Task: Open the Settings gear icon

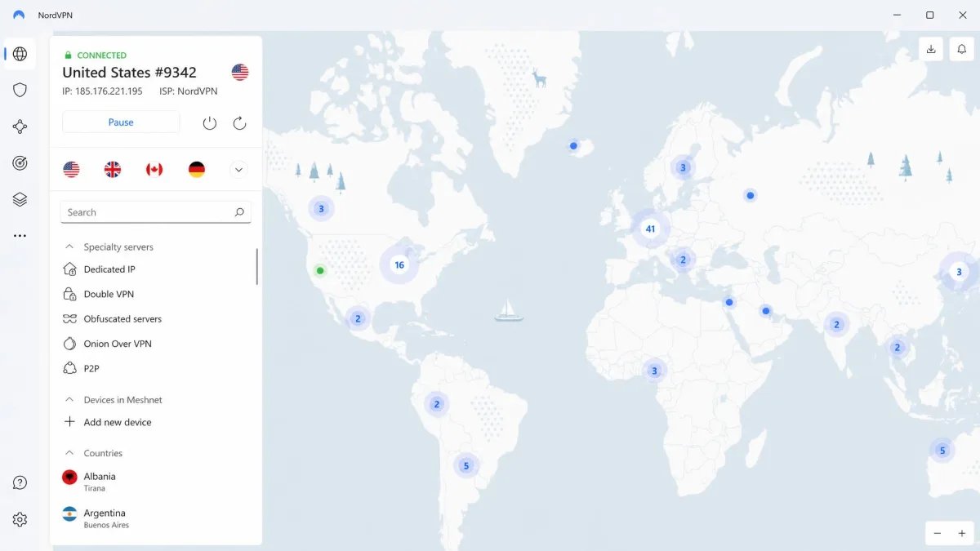Action: click(20, 519)
